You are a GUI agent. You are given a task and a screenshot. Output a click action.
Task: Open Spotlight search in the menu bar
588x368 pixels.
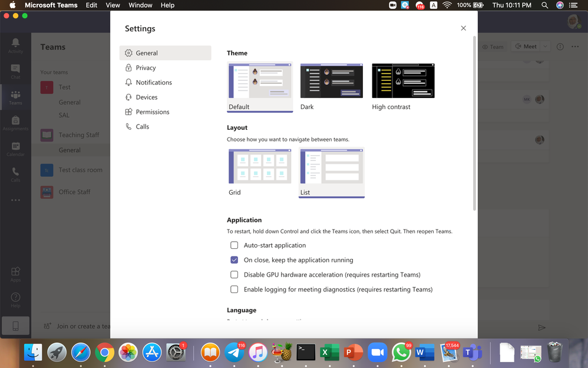[544, 5]
